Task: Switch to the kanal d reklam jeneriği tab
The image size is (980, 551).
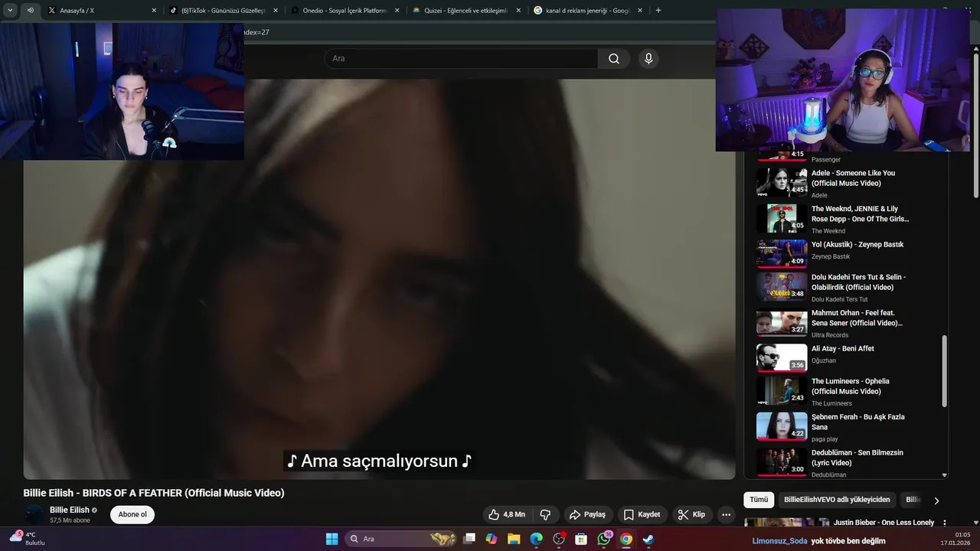Action: 588,11
